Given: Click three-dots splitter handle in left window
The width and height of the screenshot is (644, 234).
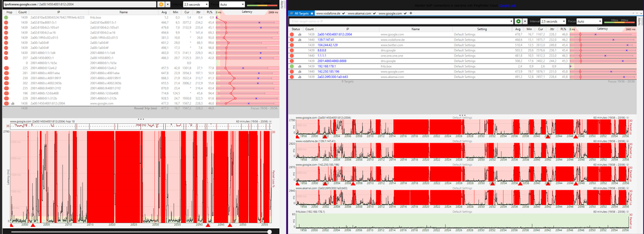Looking at the screenshot, I should (x=141, y=119).
